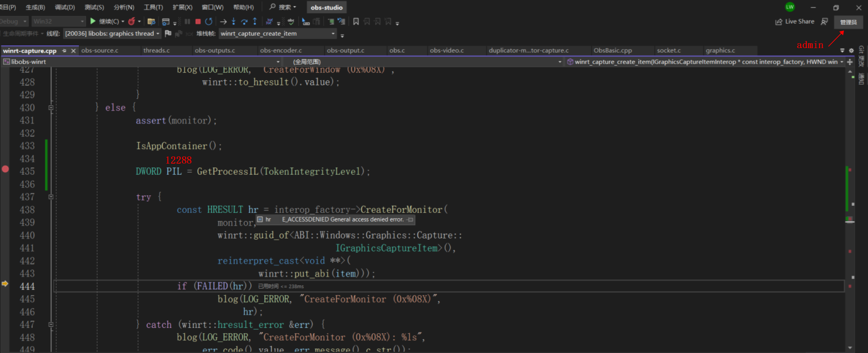Screen dimensions: 868x353
Task: Pin the winrt-capture.cpp tab pin icon
Action: pyautogui.click(x=64, y=50)
